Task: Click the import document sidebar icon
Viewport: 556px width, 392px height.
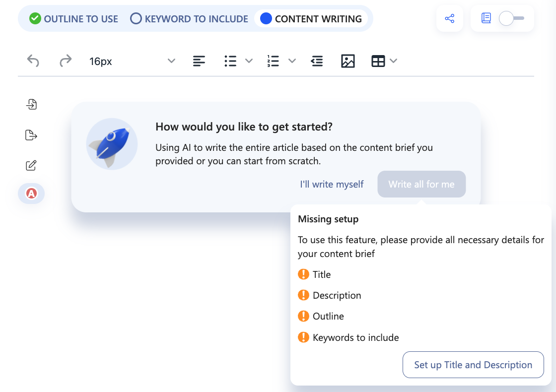Action: pos(31,104)
